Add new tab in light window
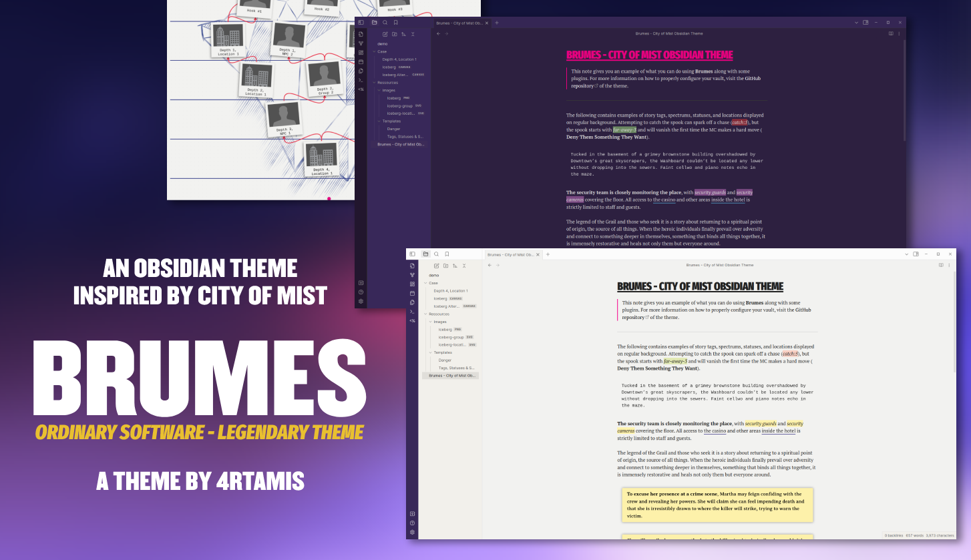 pyautogui.click(x=548, y=255)
